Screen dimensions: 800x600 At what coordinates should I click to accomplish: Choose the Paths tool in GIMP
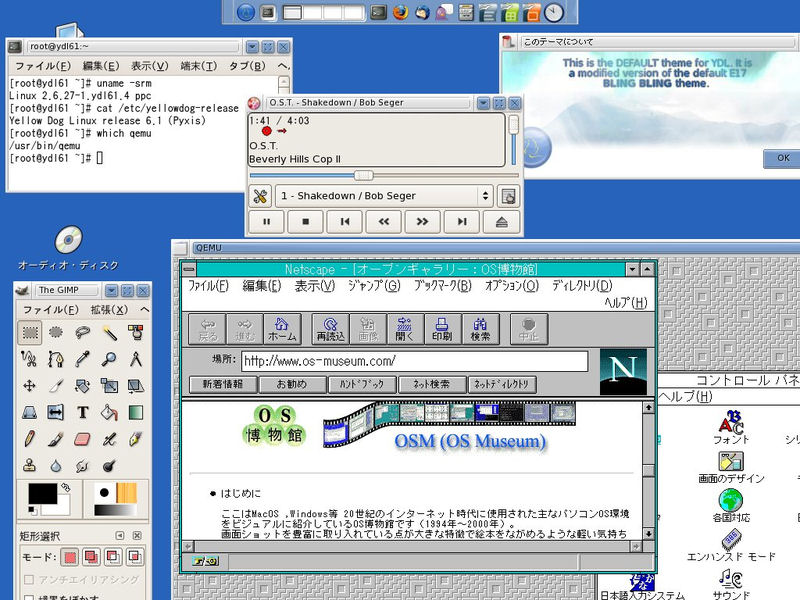pyautogui.click(x=56, y=359)
